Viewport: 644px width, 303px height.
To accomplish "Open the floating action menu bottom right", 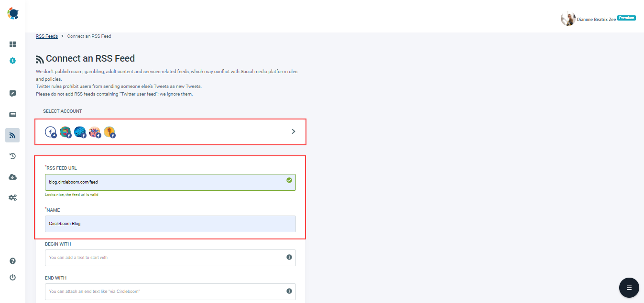I will tap(629, 288).
